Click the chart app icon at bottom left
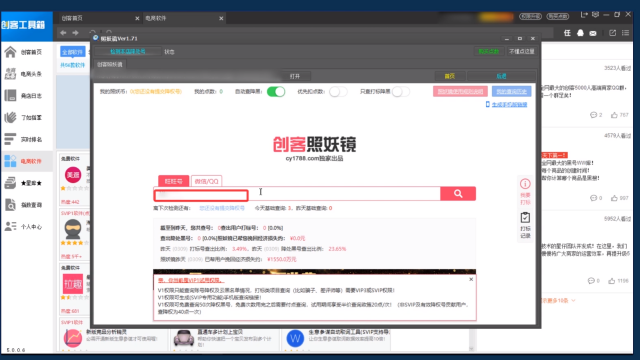This screenshot has height=360, width=640. [x=73, y=338]
